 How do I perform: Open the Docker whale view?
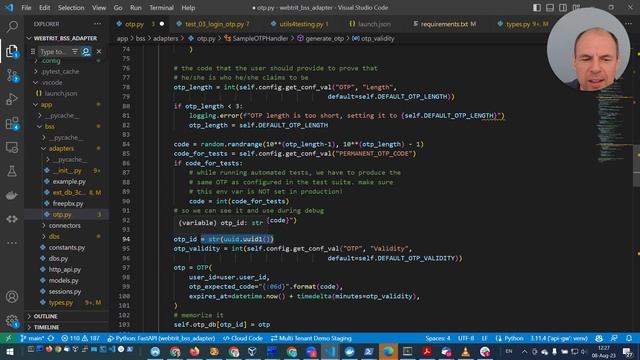12,195
